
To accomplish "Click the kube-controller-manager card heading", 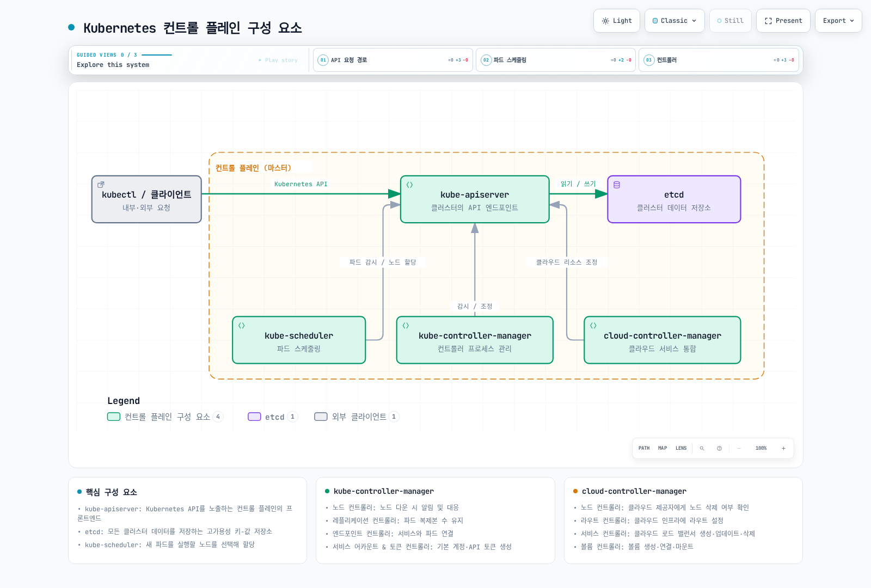I will pyautogui.click(x=384, y=491).
